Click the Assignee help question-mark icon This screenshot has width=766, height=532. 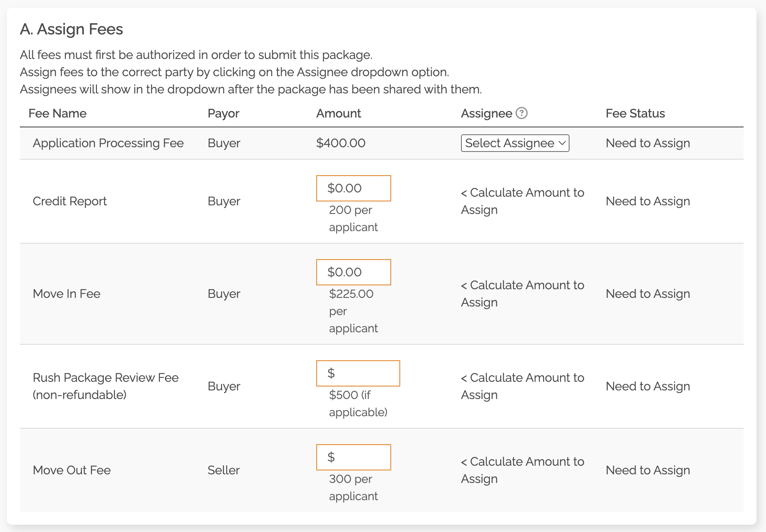[x=521, y=113]
